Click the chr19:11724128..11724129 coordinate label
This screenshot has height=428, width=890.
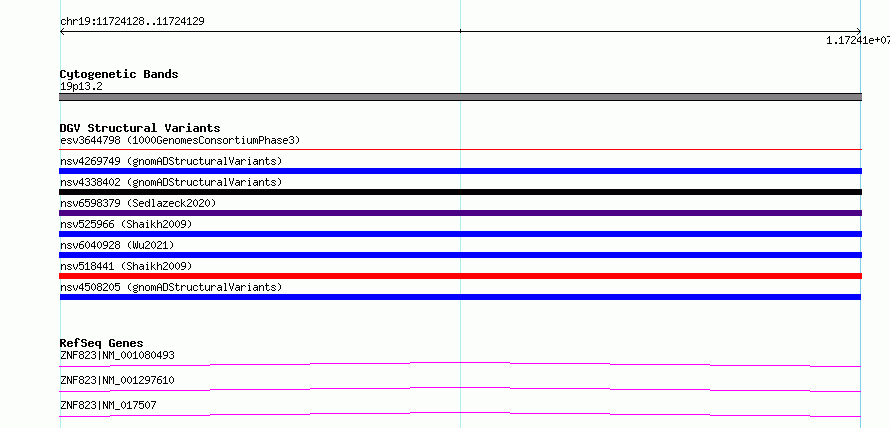point(132,22)
